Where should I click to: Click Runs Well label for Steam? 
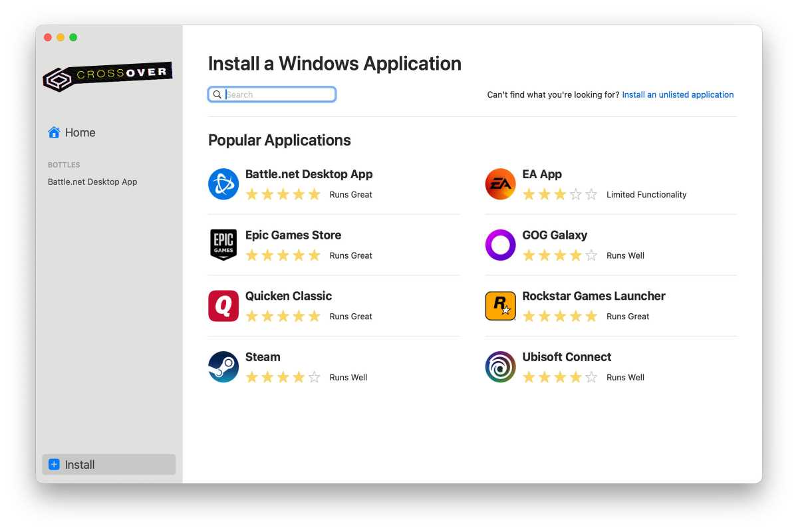point(348,378)
